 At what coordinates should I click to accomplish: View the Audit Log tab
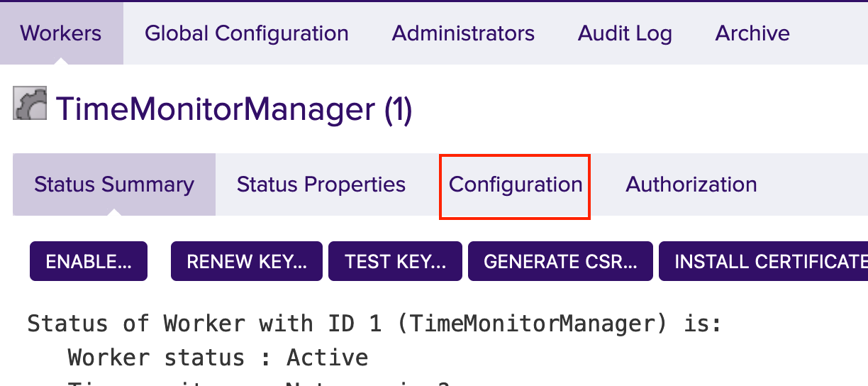tap(625, 33)
